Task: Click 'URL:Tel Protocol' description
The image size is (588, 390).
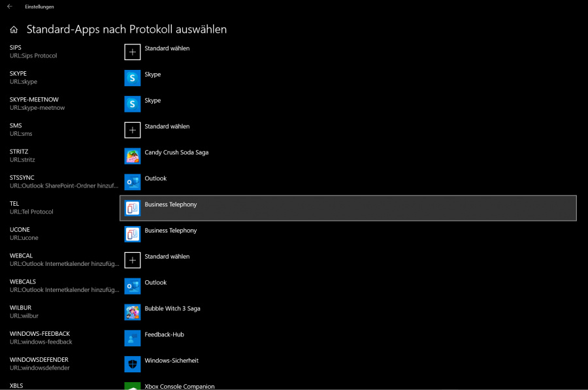Action: pyautogui.click(x=31, y=212)
